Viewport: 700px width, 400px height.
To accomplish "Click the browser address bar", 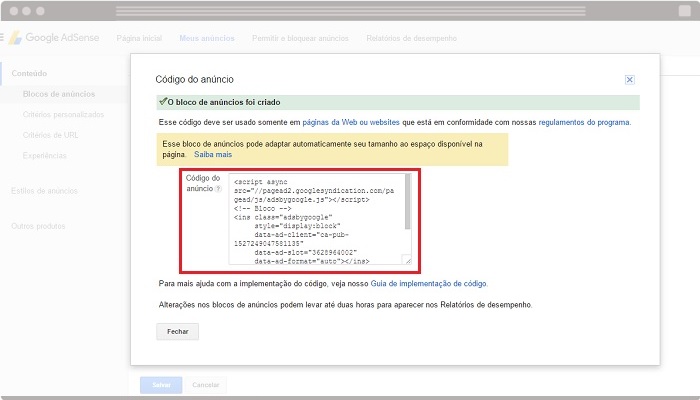I will click(x=350, y=11).
